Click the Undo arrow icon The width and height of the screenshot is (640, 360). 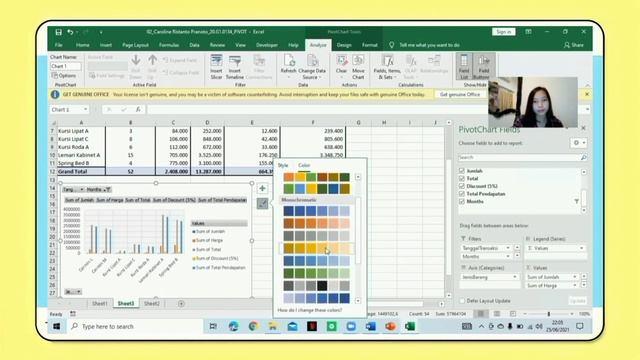tap(70, 32)
